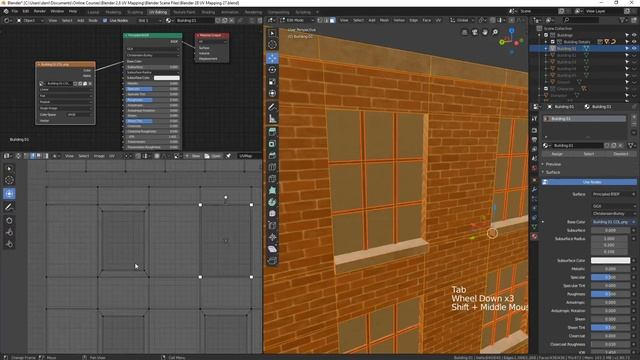This screenshot has width=640, height=360.
Task: Open the File menu
Action: point(15,11)
